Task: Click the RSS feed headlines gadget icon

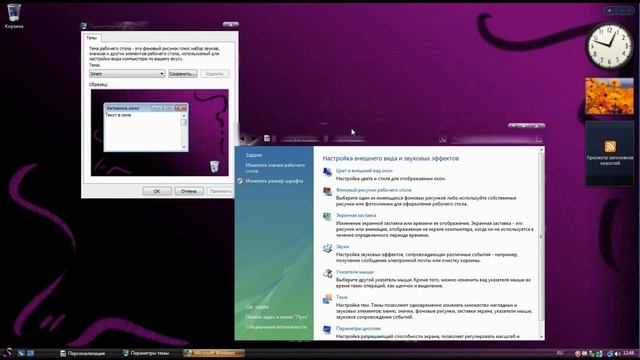Action: [x=610, y=146]
